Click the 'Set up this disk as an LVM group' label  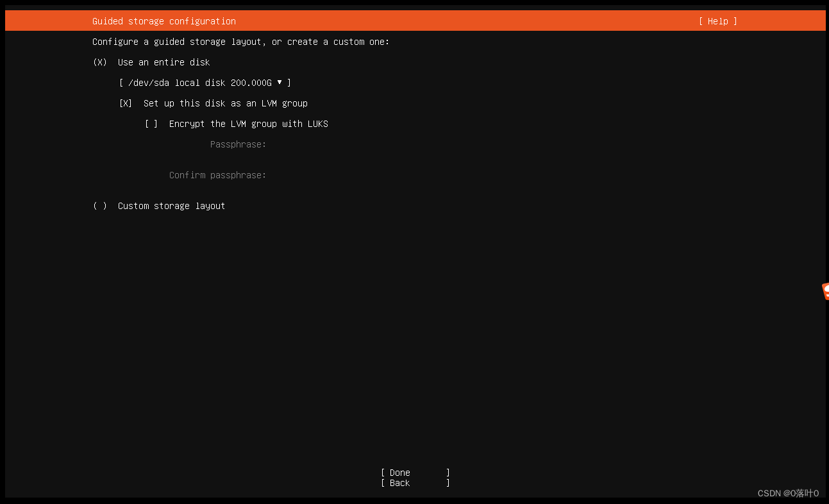click(226, 103)
